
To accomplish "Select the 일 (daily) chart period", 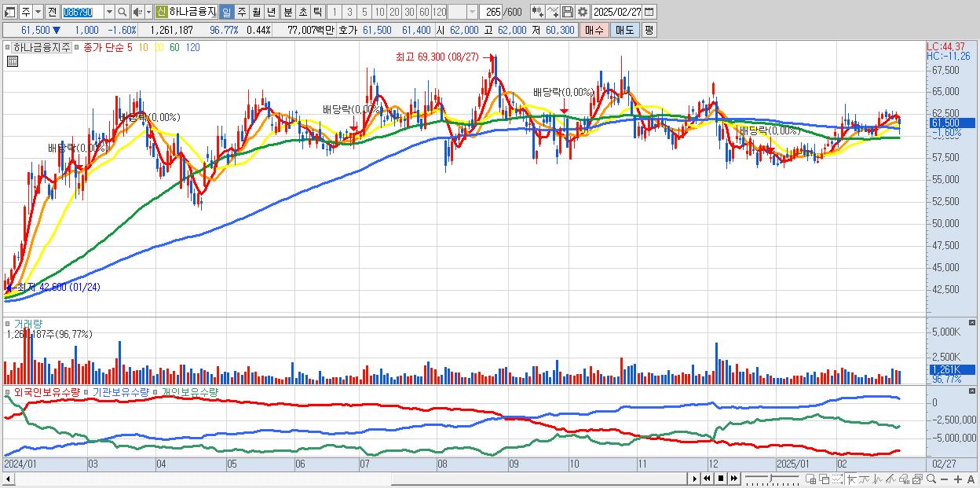I will coord(226,12).
